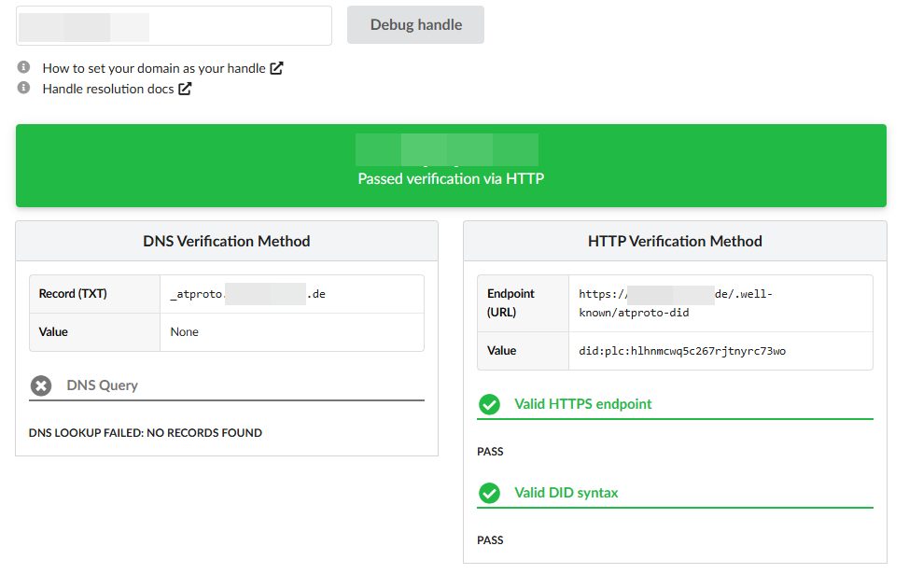
Task: Click the failed X icon beside DNS Query
Action: (41, 385)
